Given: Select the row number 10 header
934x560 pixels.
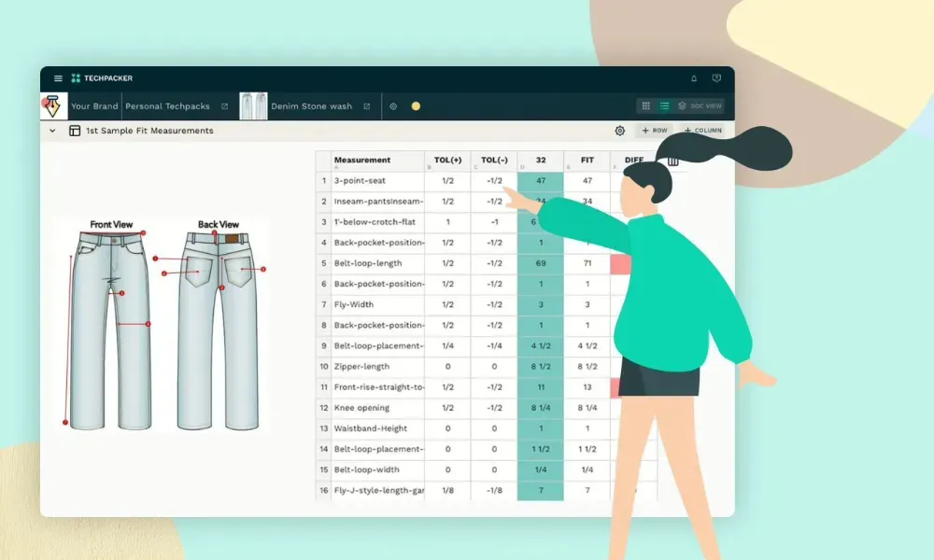Looking at the screenshot, I should click(x=323, y=367).
